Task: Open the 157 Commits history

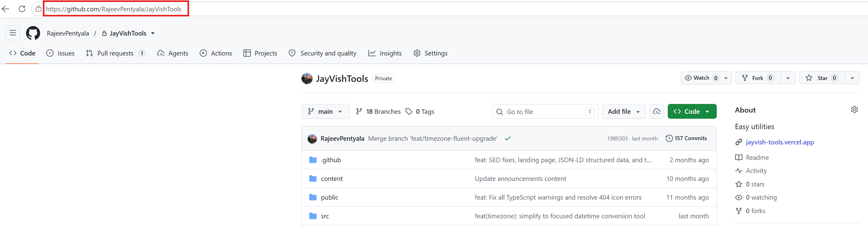Action: click(686, 138)
